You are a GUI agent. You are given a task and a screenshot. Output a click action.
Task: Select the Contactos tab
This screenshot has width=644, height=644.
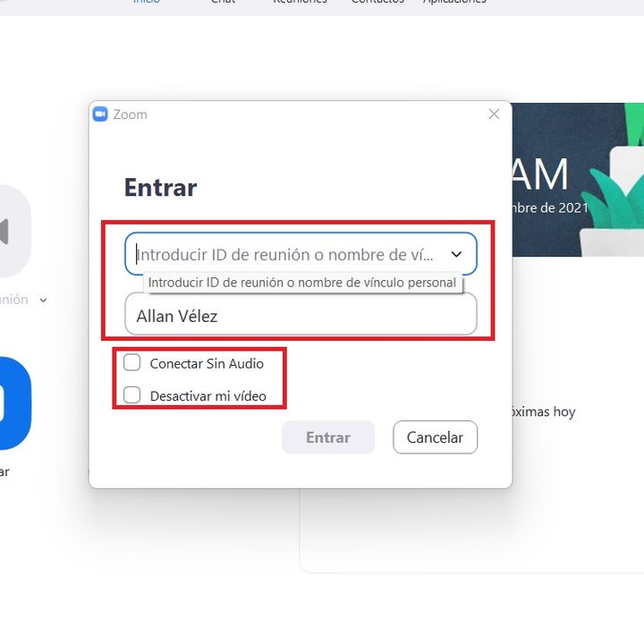[377, 3]
